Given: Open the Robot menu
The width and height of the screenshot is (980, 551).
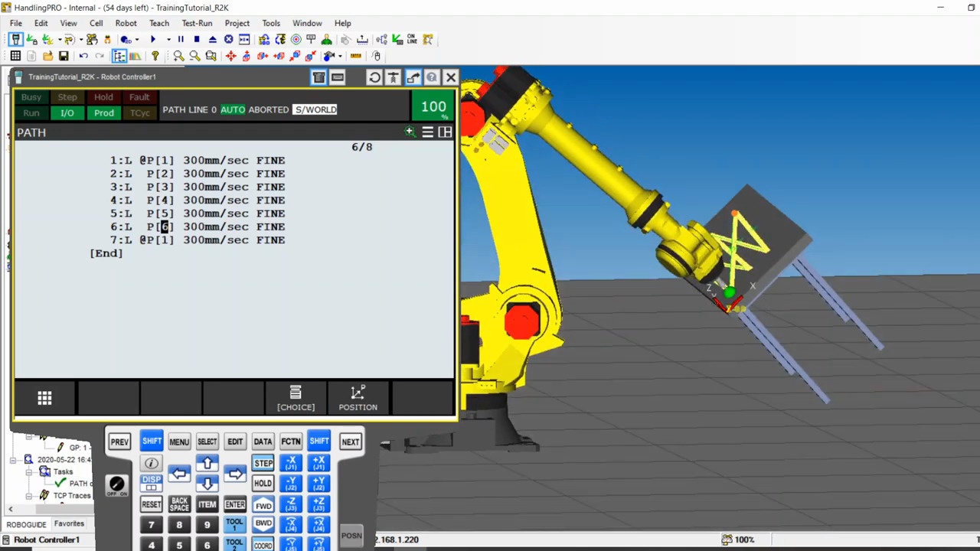Looking at the screenshot, I should pyautogui.click(x=126, y=23).
